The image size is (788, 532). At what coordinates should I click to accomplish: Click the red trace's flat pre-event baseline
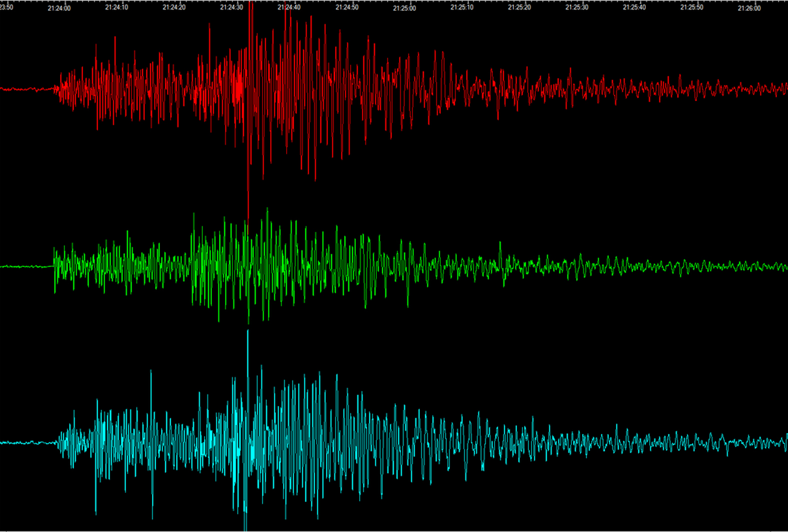point(25,90)
